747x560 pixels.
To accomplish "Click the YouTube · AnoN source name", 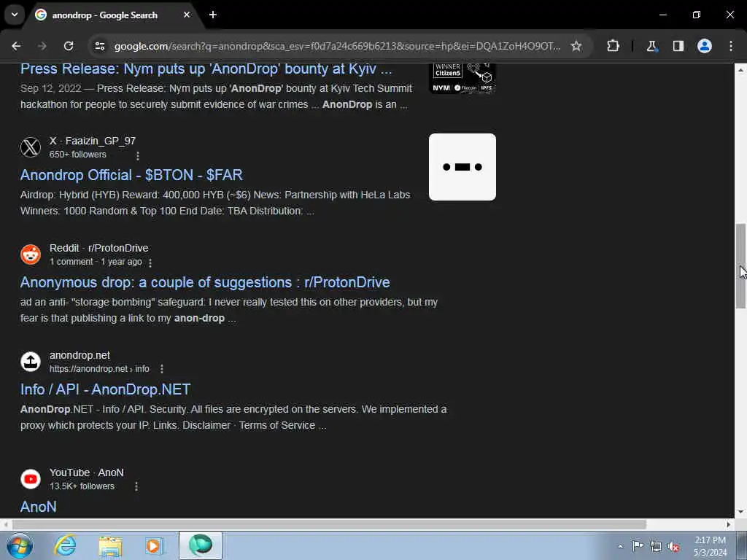I will coord(86,472).
